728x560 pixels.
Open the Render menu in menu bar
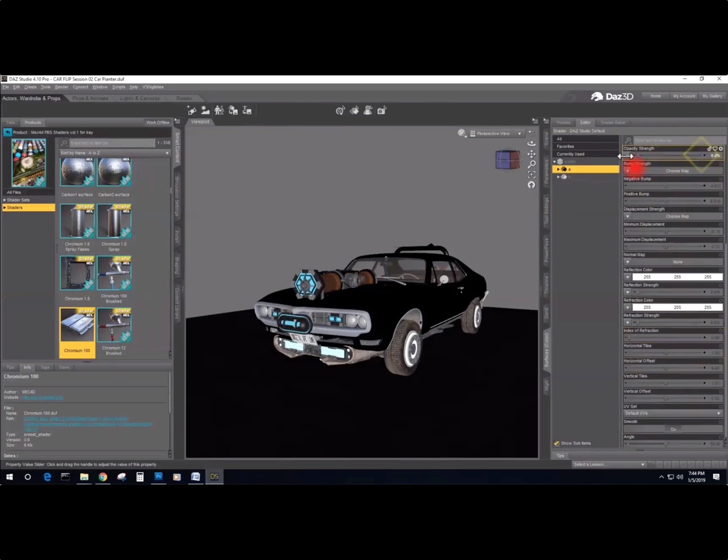pyautogui.click(x=62, y=87)
